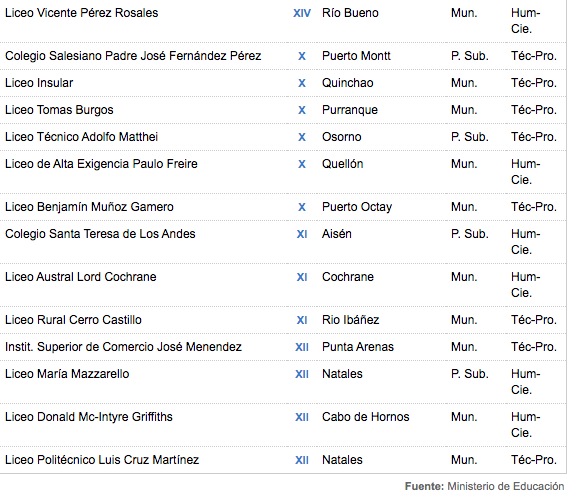Click the XII link for Liceo Politécnico Luis Cruz Martínez

pos(302,460)
